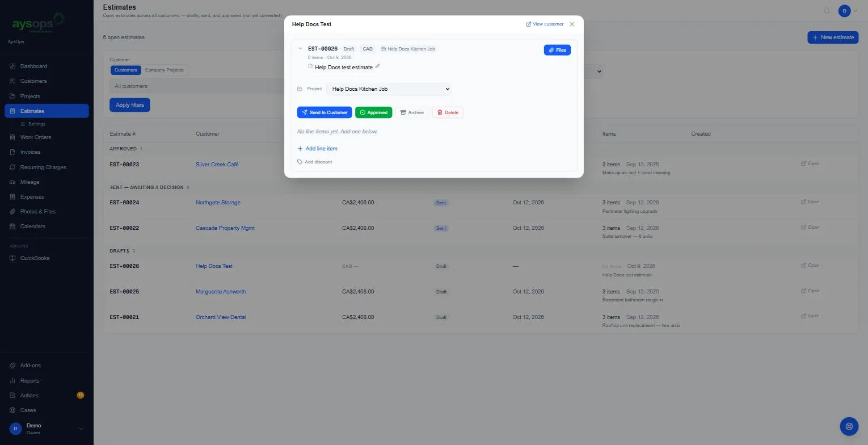This screenshot has height=445, width=868.
Task: Click the Reports chart icon
Action: (x=12, y=381)
